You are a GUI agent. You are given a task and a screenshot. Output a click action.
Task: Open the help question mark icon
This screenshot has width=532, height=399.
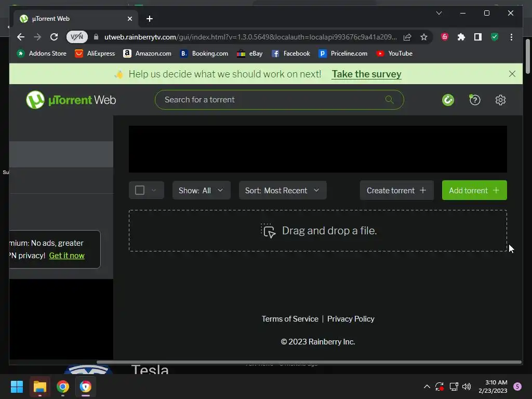click(475, 100)
